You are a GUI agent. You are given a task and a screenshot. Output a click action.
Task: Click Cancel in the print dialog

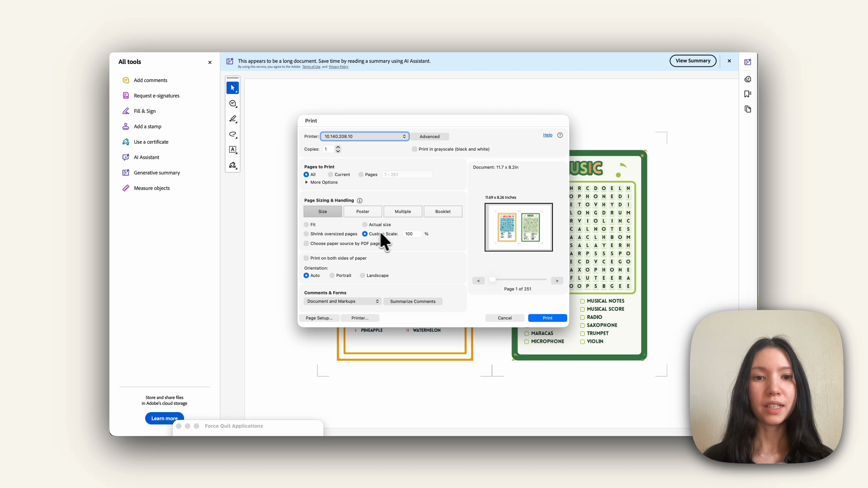505,318
